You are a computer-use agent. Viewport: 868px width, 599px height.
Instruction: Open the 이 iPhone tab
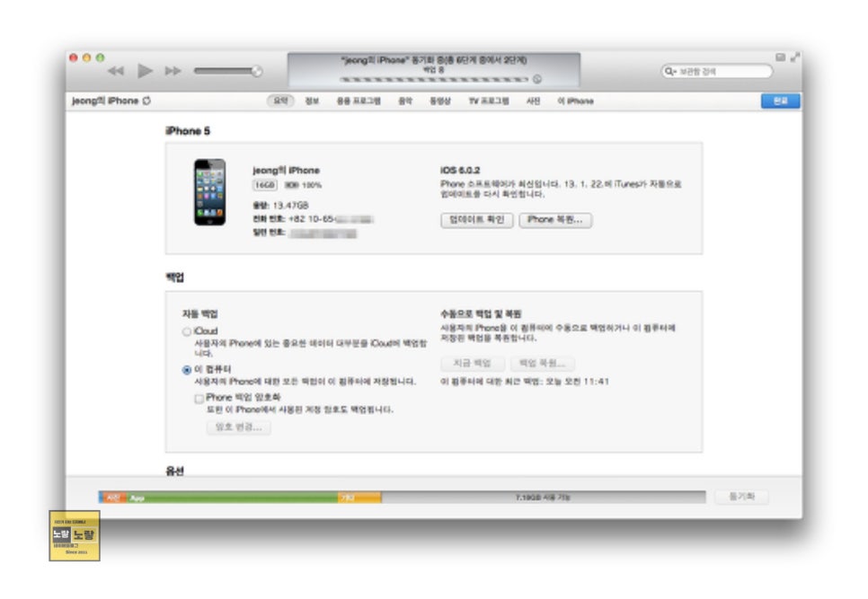tap(575, 101)
